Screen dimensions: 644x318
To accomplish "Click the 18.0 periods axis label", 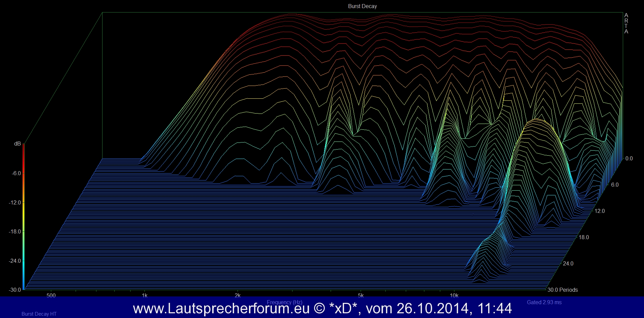I will (x=584, y=237).
